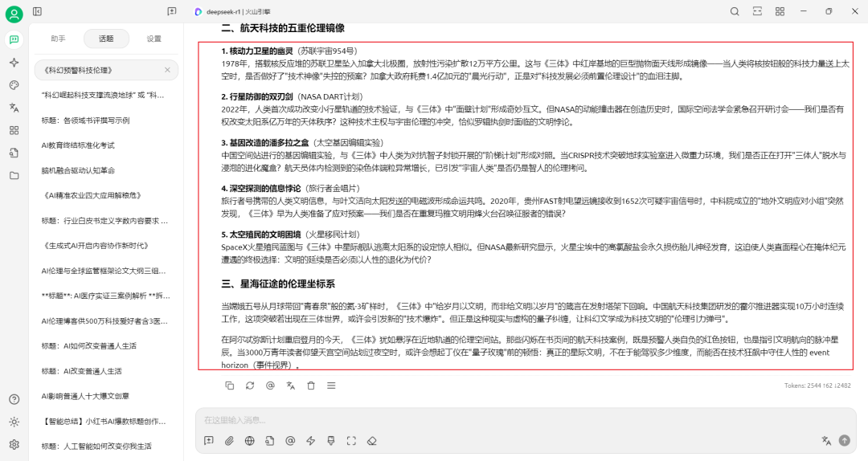Open the painting palette icon in sidebar
The width and height of the screenshot is (868, 461).
(14, 84)
